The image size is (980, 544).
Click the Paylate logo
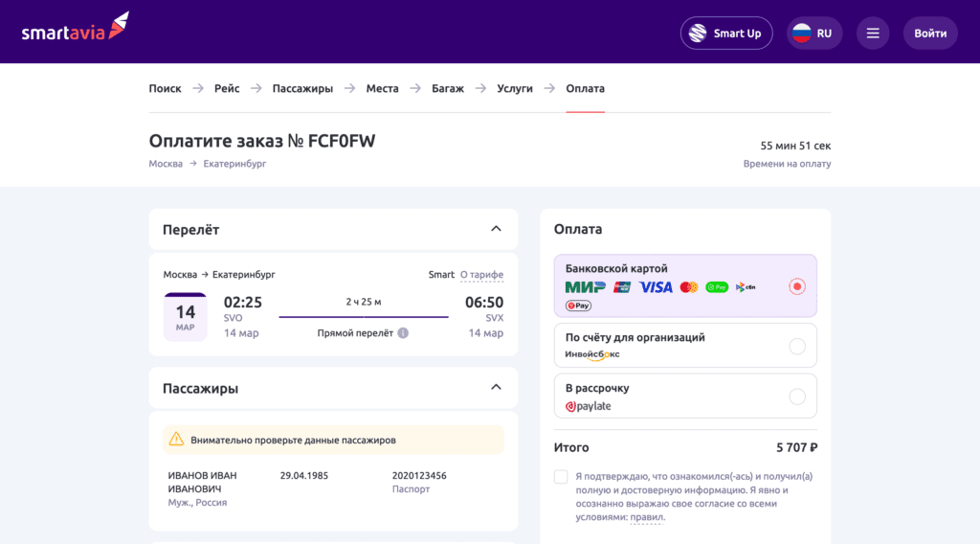click(589, 406)
